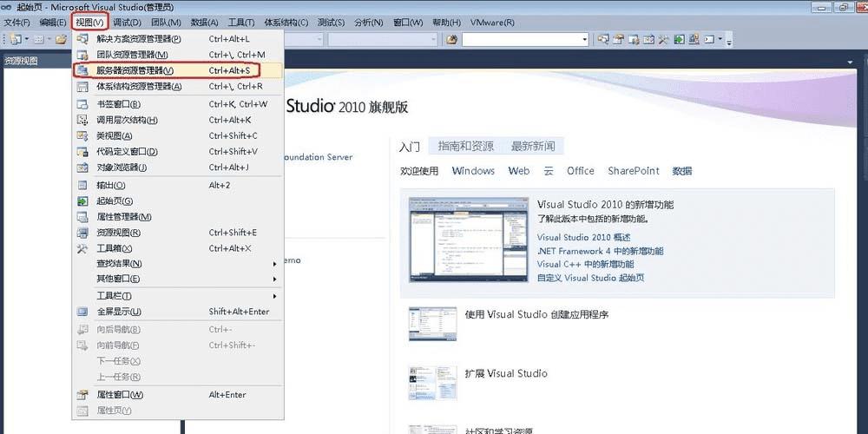Click the icon beside 全屏显示(U) menu entry
The height and width of the screenshot is (434, 868).
coord(82,312)
